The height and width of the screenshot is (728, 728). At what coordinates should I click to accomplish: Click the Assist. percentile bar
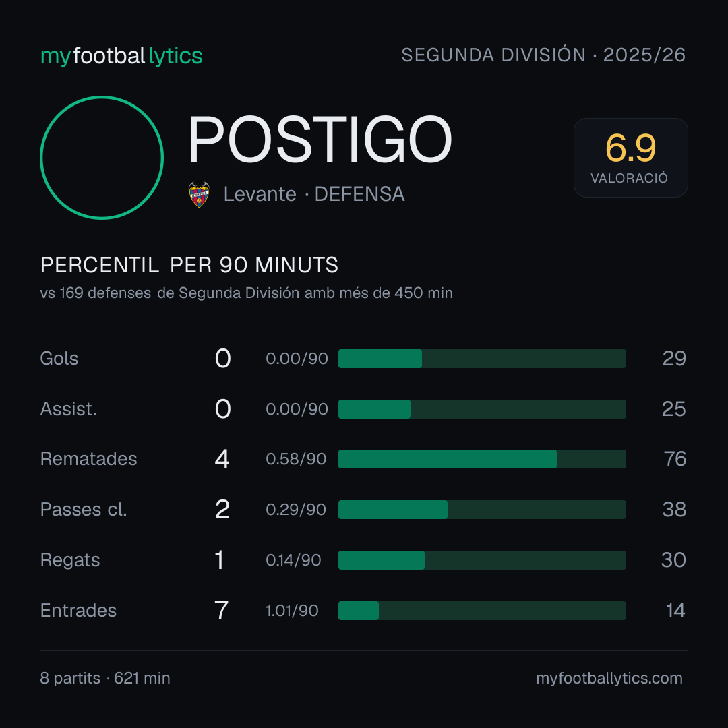click(x=482, y=409)
